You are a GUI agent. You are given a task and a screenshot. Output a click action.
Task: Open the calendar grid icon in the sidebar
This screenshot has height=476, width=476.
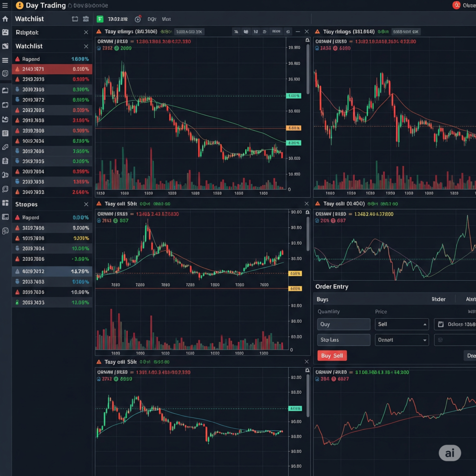tap(5, 133)
